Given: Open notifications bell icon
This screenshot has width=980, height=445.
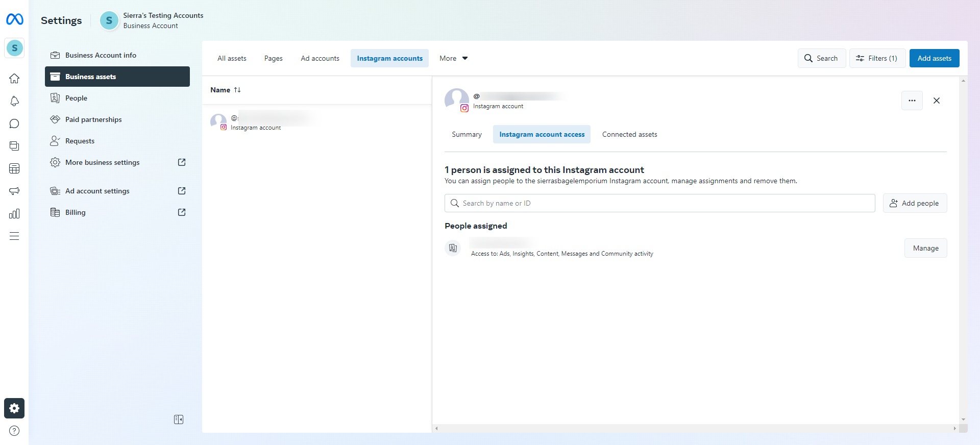Looking at the screenshot, I should tap(14, 101).
